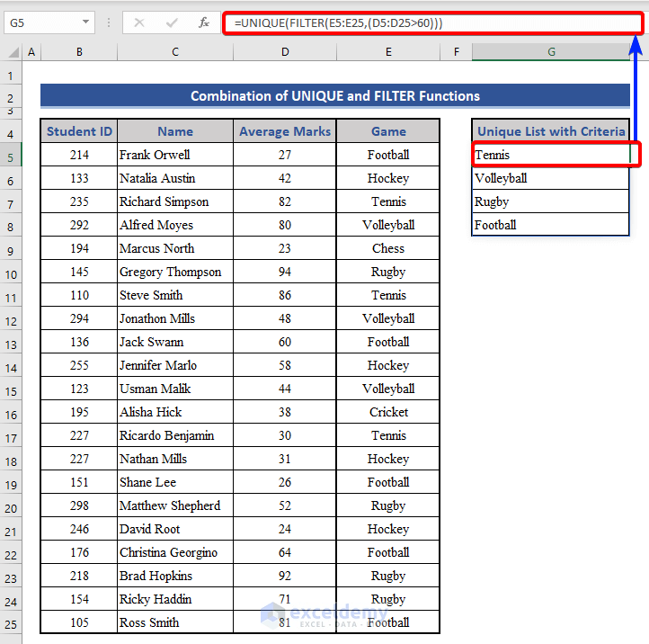Select column A header

[31, 52]
